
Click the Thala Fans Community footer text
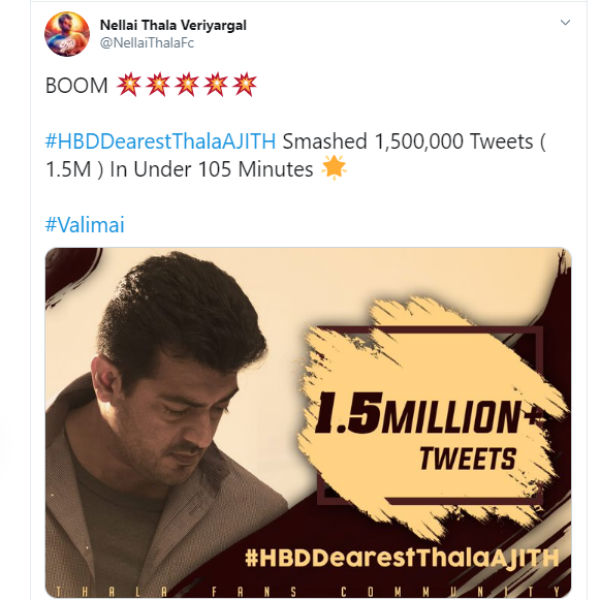[x=308, y=589]
